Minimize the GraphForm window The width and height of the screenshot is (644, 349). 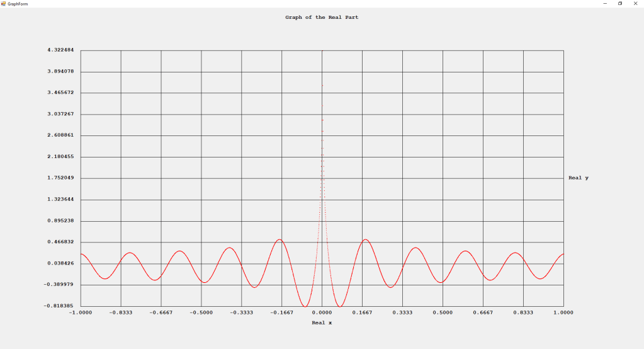605,4
